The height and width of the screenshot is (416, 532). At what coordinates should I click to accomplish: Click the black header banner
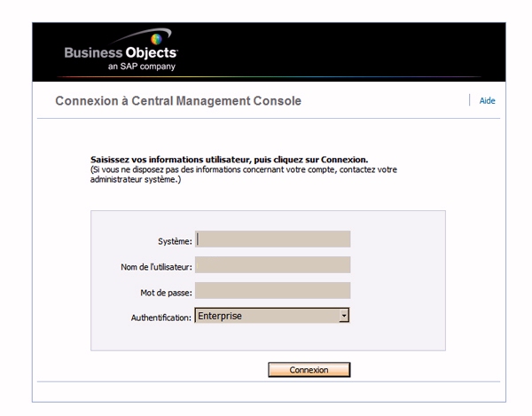pyautogui.click(x=355, y=49)
